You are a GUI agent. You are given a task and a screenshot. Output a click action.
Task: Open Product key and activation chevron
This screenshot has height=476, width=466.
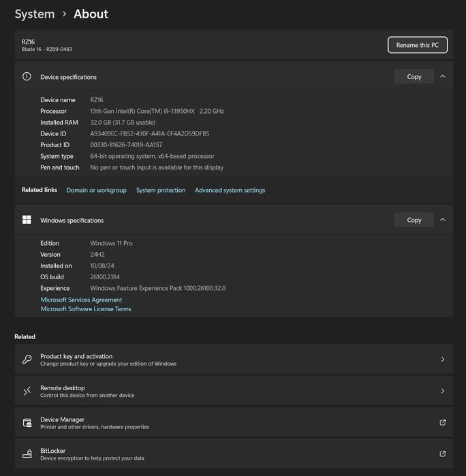[442, 360]
